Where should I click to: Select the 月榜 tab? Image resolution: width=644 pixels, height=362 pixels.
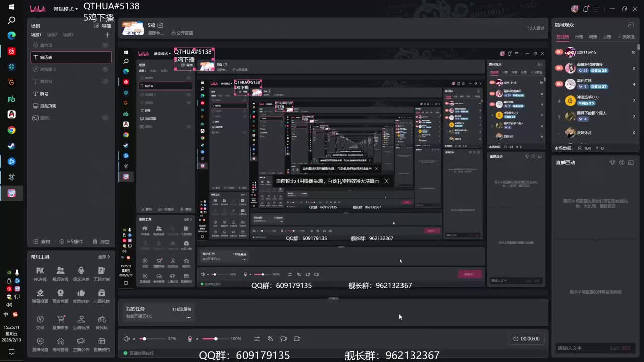click(607, 37)
